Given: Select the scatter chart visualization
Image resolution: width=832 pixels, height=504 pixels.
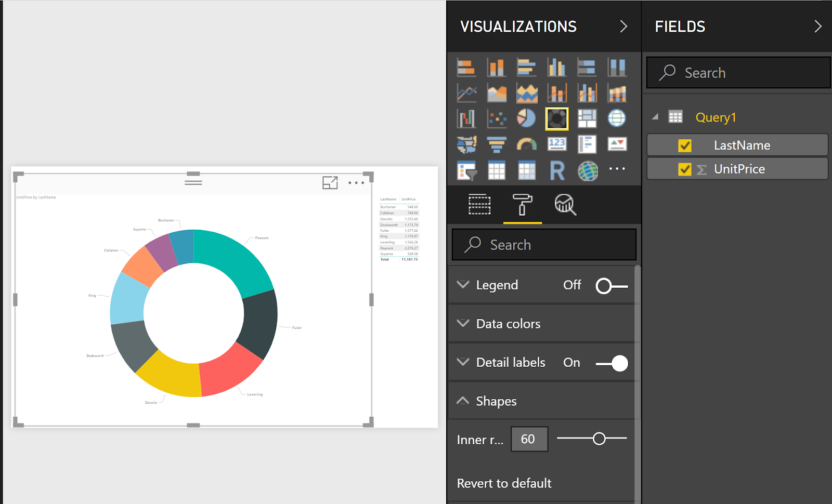Looking at the screenshot, I should pos(497,118).
